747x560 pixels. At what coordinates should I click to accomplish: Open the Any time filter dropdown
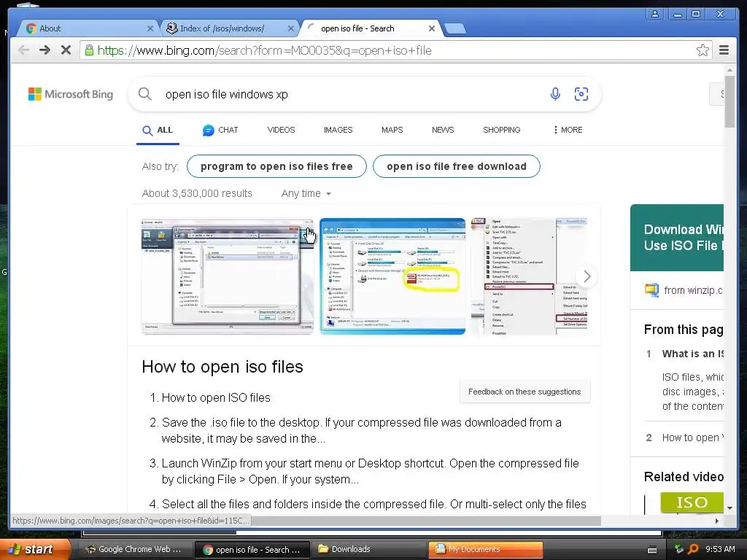[x=306, y=193]
